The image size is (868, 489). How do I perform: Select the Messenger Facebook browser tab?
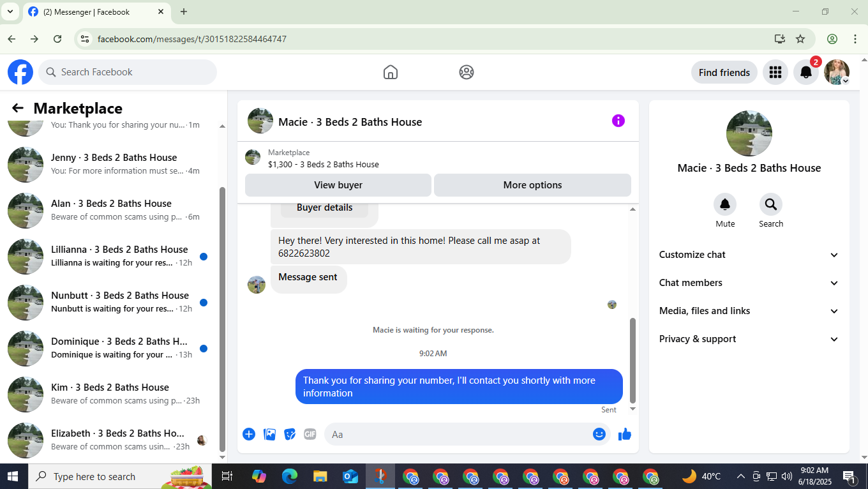97,11
